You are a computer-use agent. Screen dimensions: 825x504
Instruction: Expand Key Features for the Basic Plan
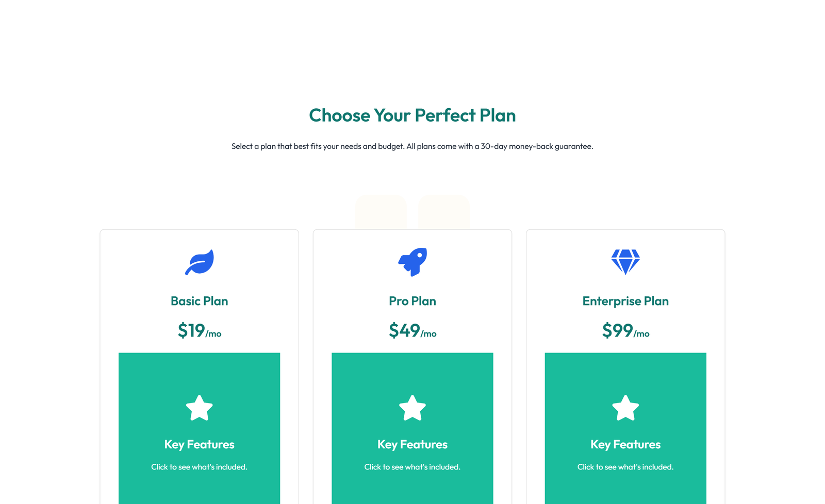[200, 444]
